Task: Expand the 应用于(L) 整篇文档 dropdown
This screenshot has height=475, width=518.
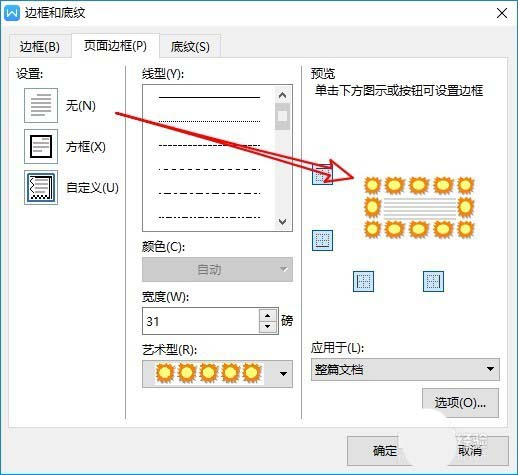Action: (405, 369)
